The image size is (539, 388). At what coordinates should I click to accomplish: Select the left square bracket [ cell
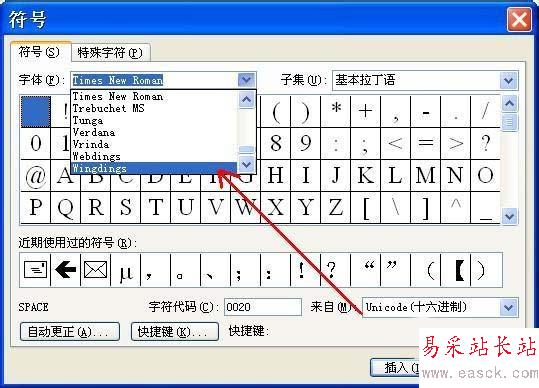click(366, 208)
